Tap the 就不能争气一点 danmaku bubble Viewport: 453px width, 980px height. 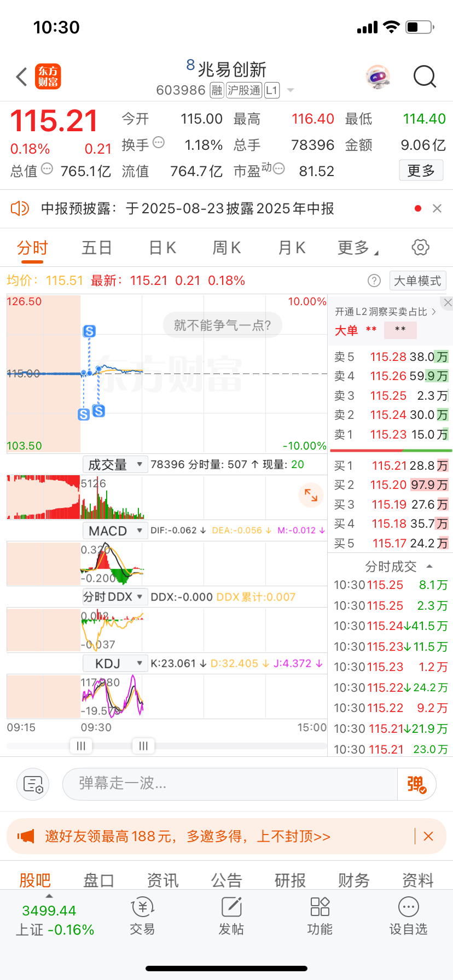point(222,325)
